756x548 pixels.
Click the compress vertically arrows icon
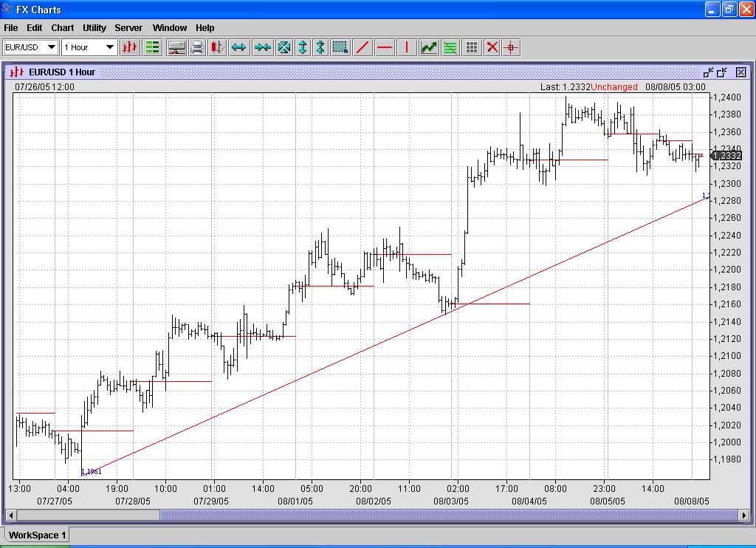320,47
